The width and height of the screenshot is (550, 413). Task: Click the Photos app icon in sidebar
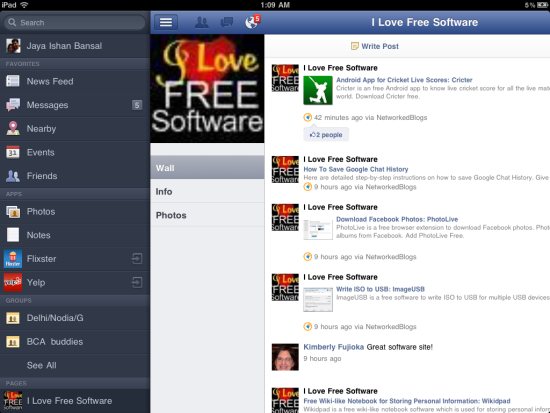[13, 212]
